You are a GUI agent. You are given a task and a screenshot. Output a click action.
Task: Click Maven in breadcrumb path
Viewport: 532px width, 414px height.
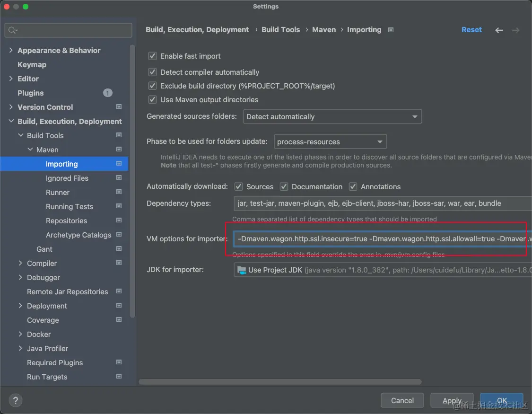323,30
